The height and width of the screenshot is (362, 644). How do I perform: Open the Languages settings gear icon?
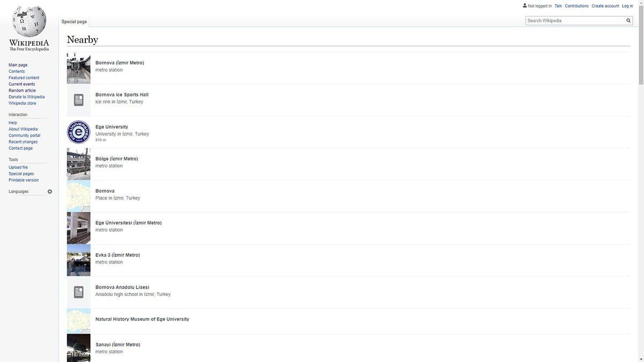tap(50, 191)
